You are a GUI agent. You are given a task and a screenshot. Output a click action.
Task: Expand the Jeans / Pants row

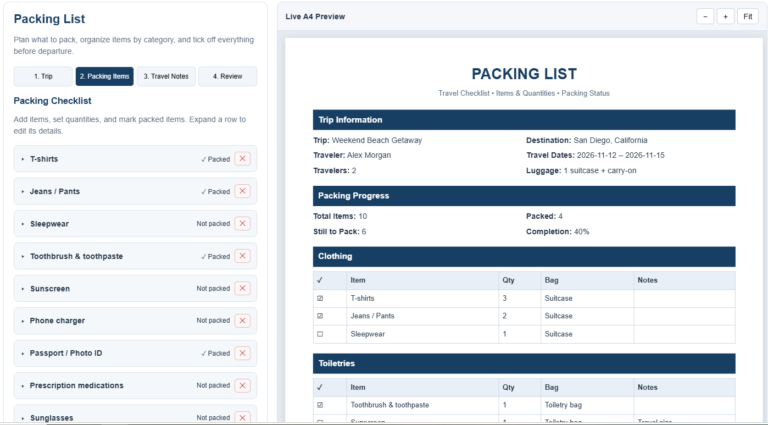23,191
